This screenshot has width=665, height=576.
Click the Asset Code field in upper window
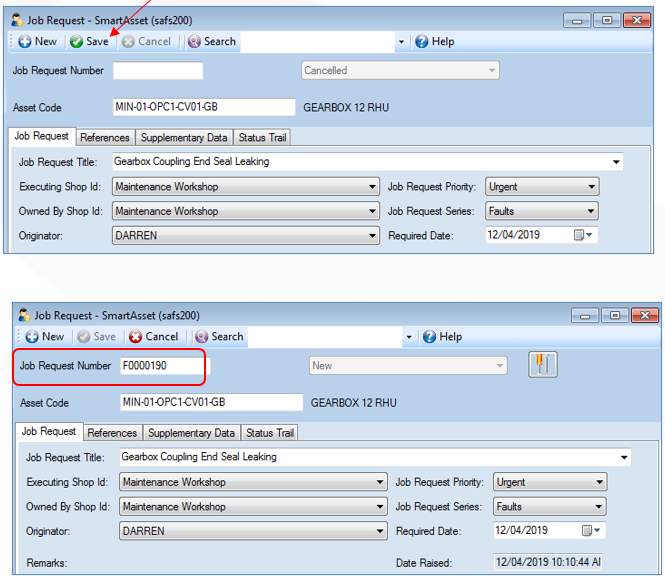pos(204,107)
